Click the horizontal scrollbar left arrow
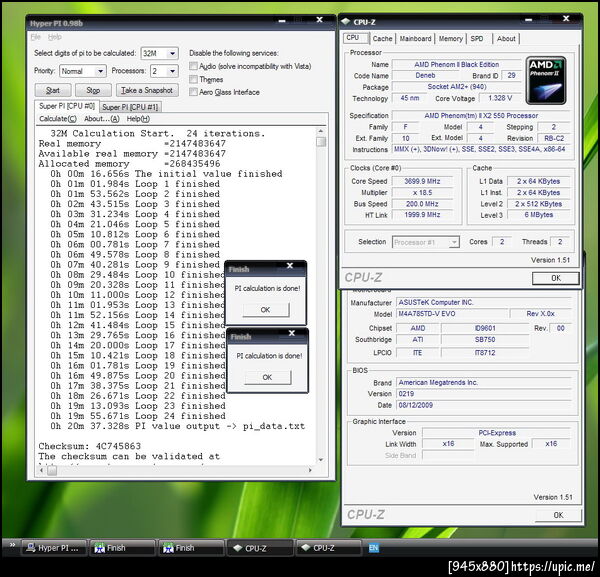 tap(42, 470)
